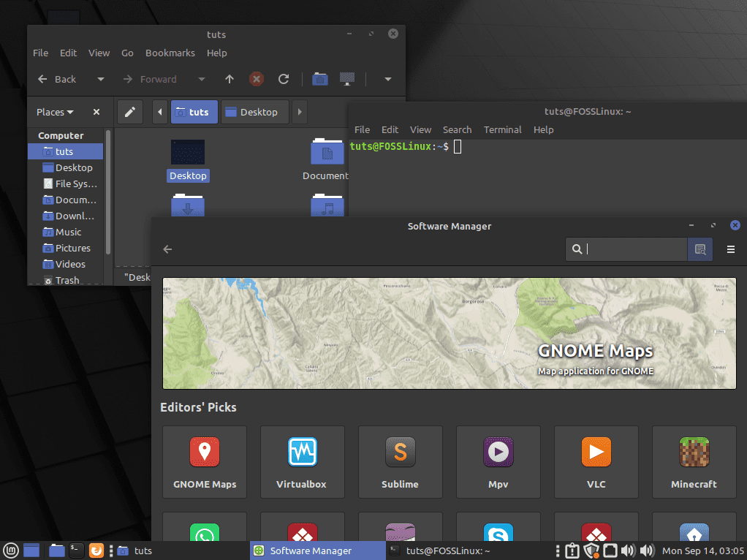Close the Places sidebar pane

(96, 112)
